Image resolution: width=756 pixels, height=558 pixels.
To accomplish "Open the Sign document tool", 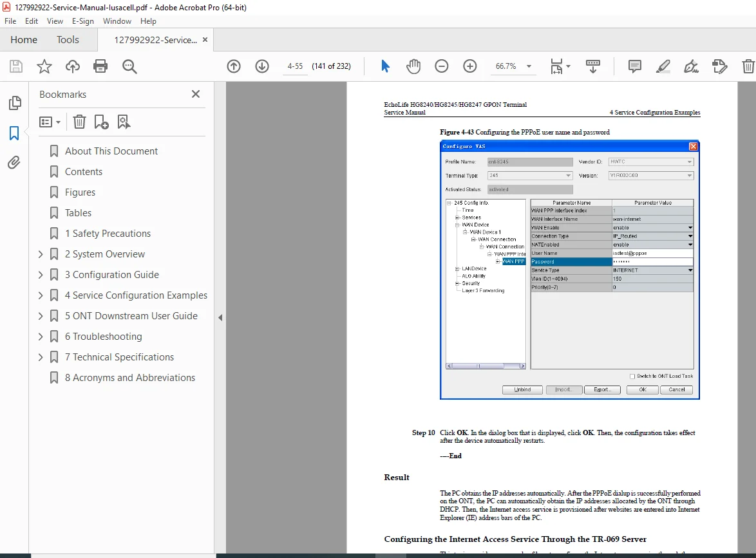I will 692,66.
